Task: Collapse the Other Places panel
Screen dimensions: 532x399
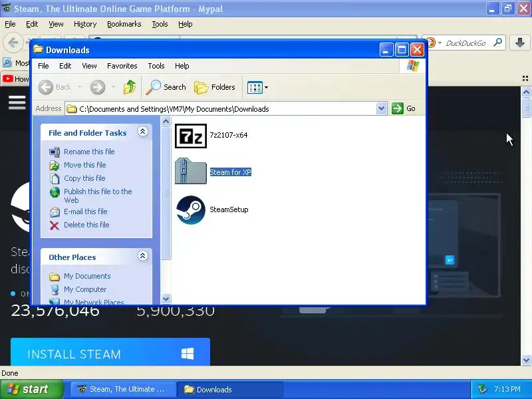Action: [x=143, y=256]
